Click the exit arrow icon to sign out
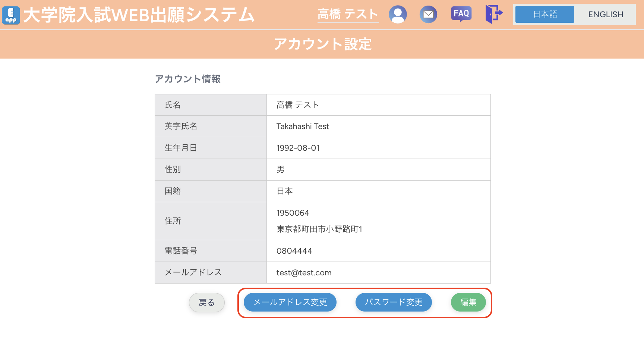Screen dimensions: 644x344 click(494, 14)
